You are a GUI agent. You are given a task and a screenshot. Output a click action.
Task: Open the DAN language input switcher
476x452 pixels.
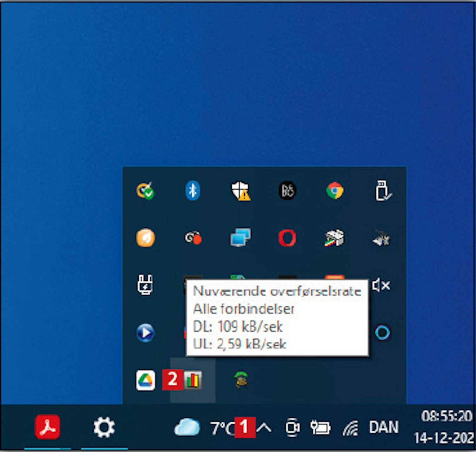(x=383, y=428)
